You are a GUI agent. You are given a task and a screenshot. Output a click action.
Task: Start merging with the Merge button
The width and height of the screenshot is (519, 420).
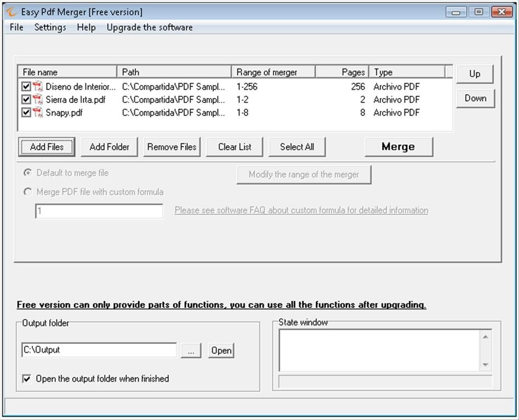tap(398, 147)
